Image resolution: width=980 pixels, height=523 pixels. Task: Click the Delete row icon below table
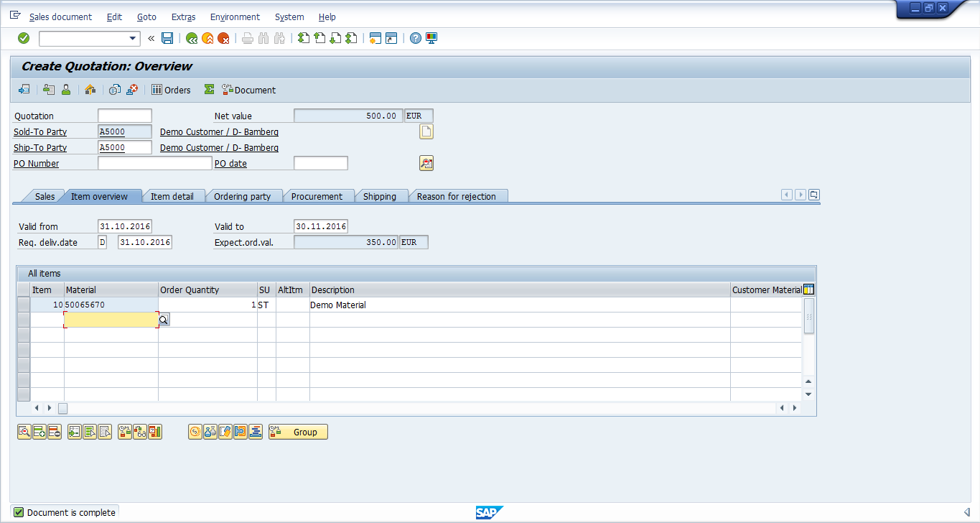click(55, 432)
